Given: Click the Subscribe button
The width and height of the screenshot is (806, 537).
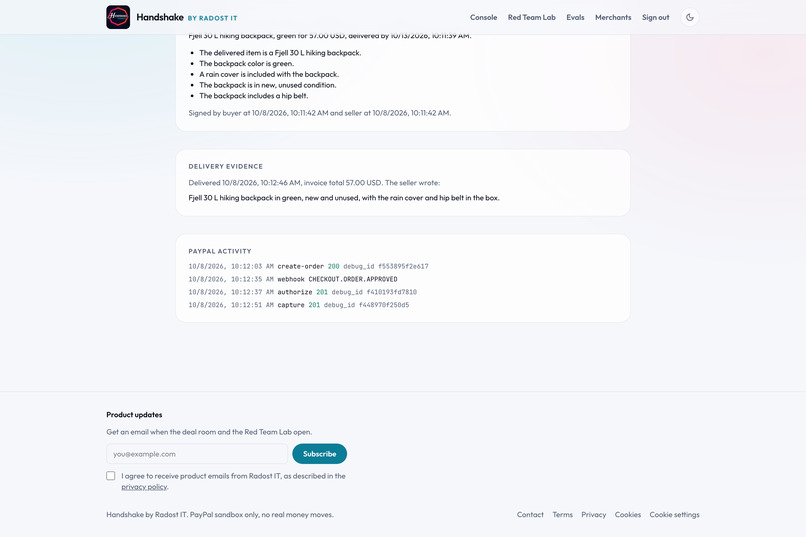Looking at the screenshot, I should click(x=319, y=454).
